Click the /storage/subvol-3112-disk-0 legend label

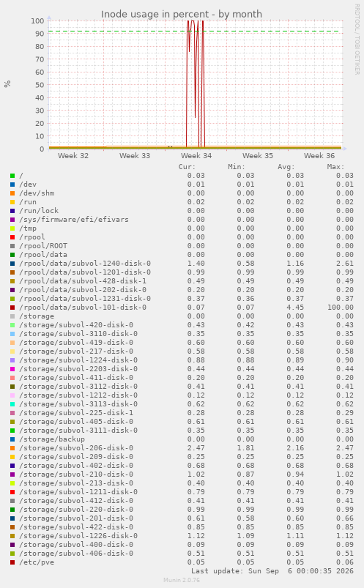pyautogui.click(x=78, y=386)
